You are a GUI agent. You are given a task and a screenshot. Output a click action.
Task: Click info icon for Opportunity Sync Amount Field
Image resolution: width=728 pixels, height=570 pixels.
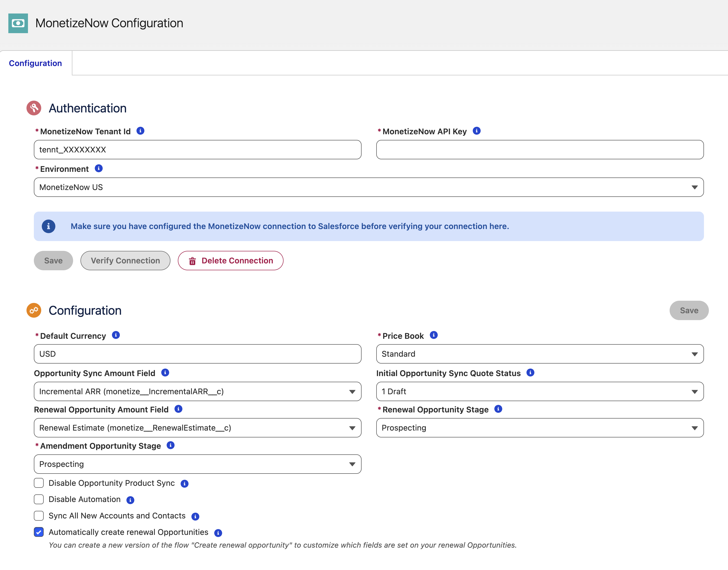pyautogui.click(x=165, y=373)
